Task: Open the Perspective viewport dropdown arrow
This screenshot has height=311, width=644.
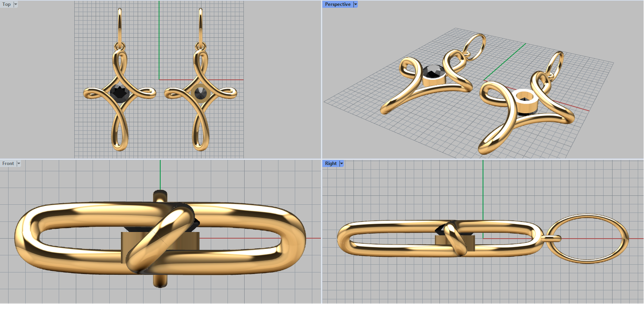Action: 355,4
